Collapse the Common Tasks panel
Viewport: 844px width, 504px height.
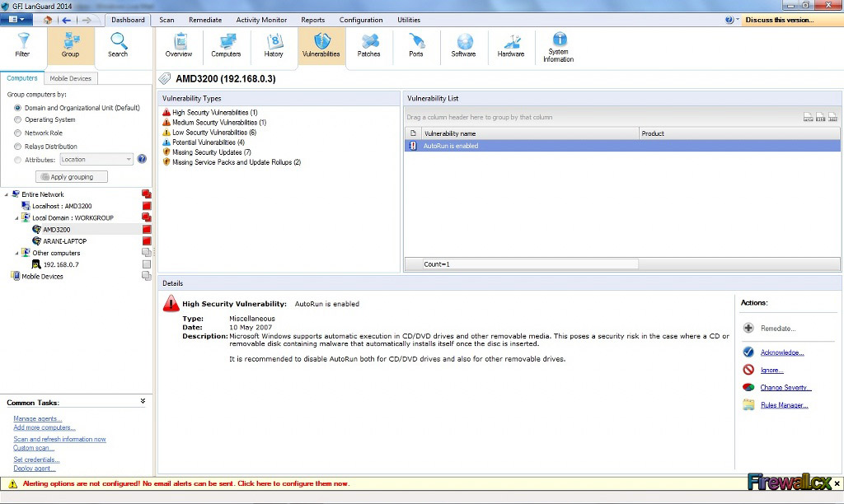click(x=143, y=401)
